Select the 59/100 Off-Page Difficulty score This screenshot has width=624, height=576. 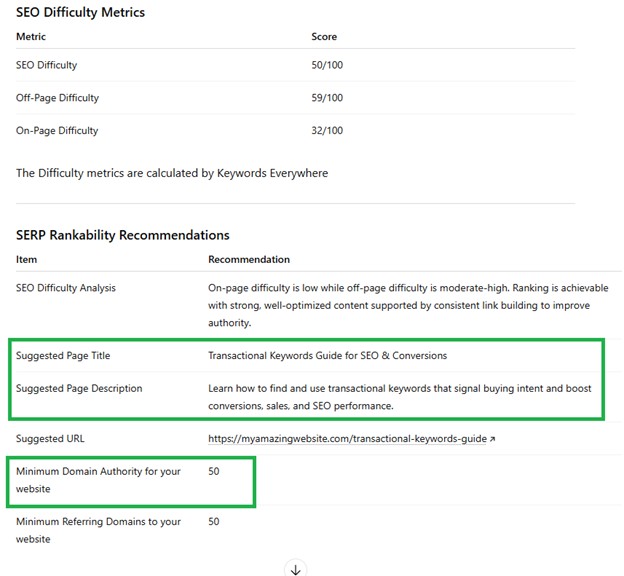tap(327, 98)
